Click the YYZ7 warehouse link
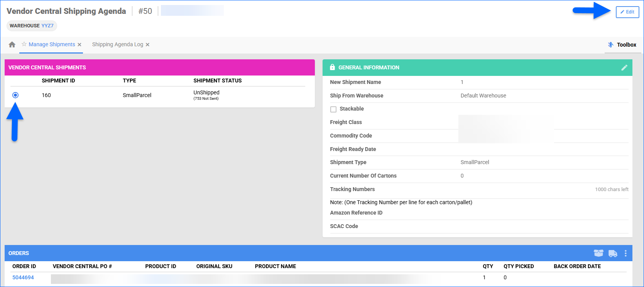644x287 pixels. (x=47, y=26)
